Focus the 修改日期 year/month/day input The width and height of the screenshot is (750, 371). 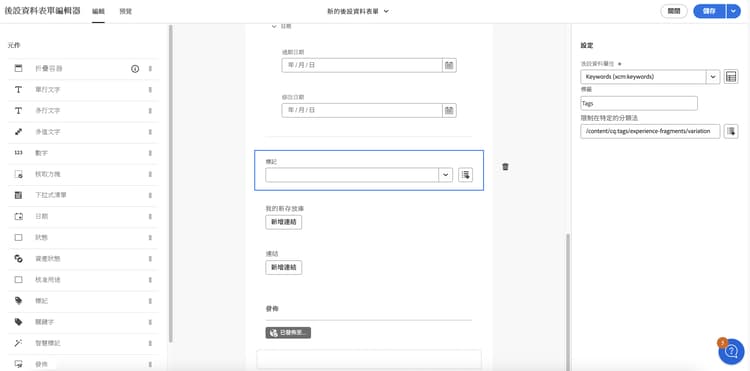click(362, 110)
